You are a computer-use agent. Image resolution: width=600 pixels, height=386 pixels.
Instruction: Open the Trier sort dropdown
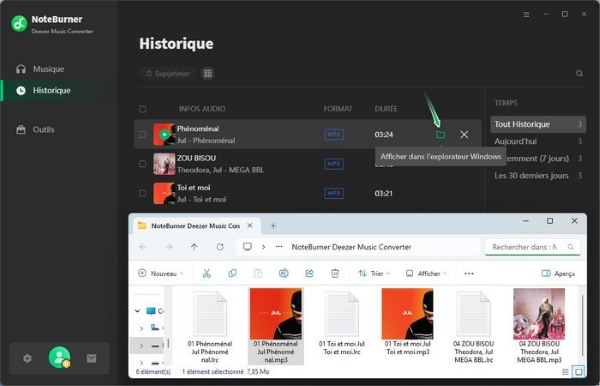click(x=374, y=274)
